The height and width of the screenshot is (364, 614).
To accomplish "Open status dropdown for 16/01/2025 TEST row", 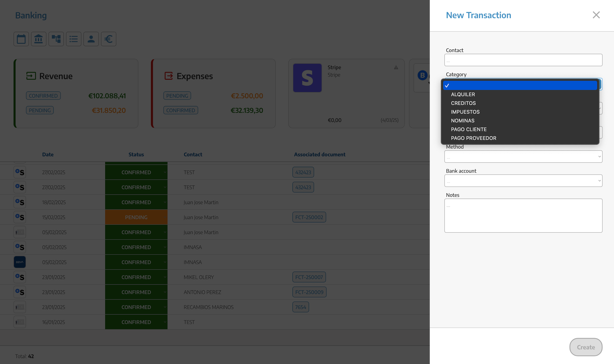I will click(x=136, y=322).
